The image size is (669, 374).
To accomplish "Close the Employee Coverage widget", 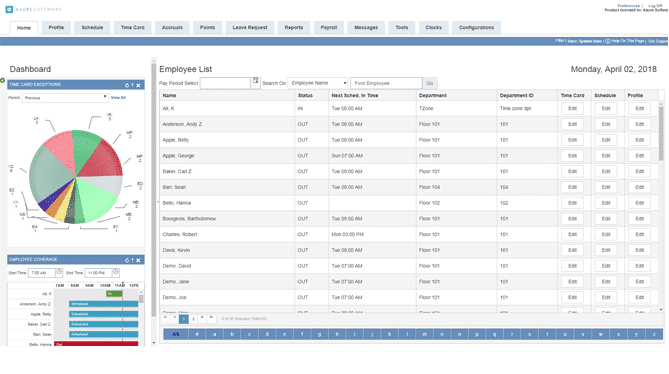I will (x=138, y=260).
